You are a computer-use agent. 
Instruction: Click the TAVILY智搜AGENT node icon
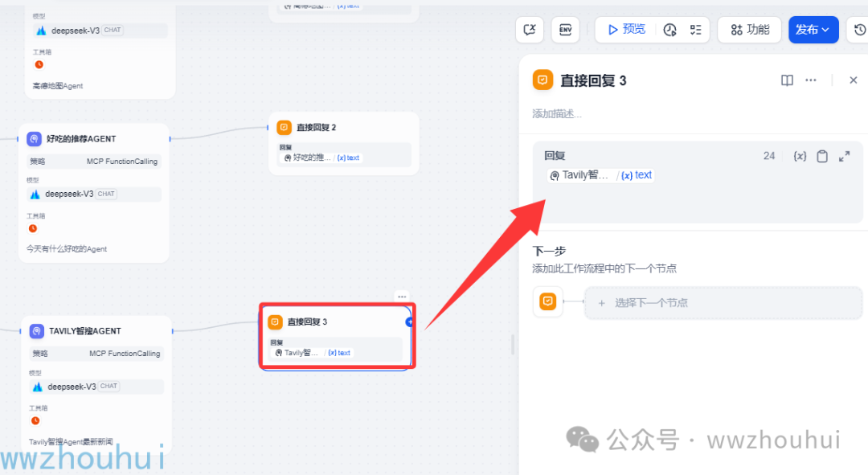click(37, 331)
